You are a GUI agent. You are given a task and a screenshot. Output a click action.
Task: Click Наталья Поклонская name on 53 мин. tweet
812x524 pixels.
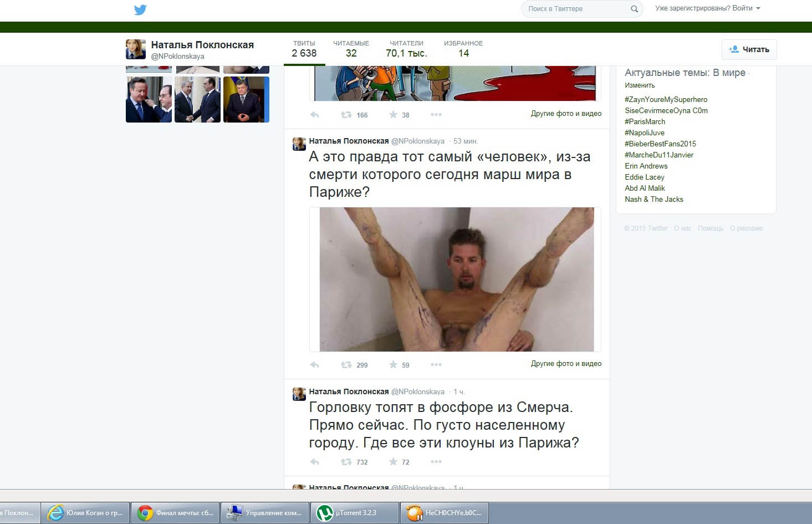tap(349, 141)
